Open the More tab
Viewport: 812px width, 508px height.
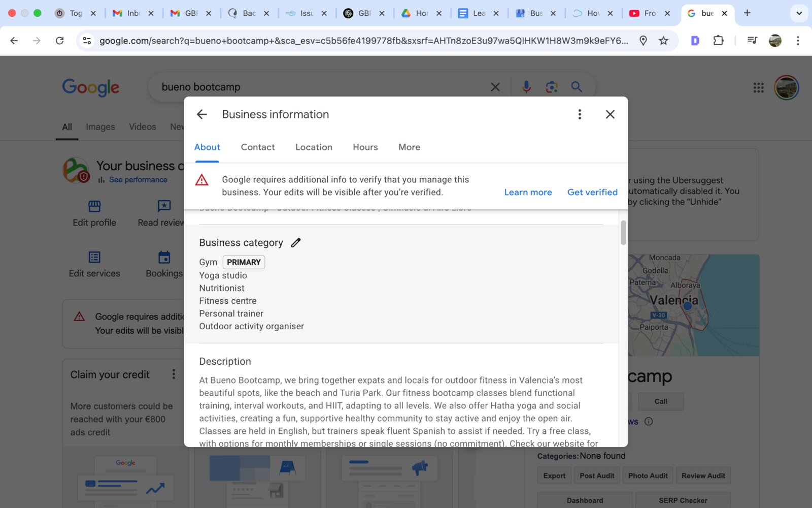pyautogui.click(x=409, y=147)
